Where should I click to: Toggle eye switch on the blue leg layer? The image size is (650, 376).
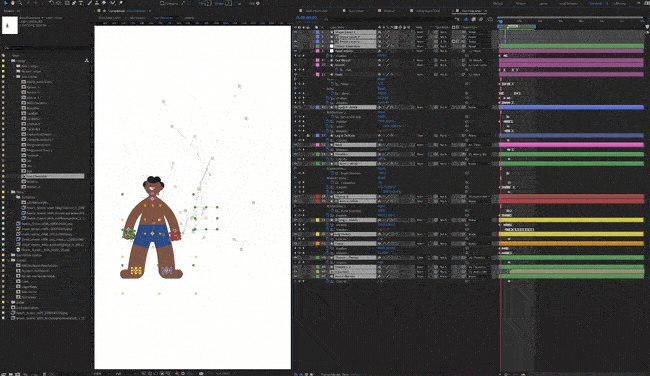(x=296, y=107)
